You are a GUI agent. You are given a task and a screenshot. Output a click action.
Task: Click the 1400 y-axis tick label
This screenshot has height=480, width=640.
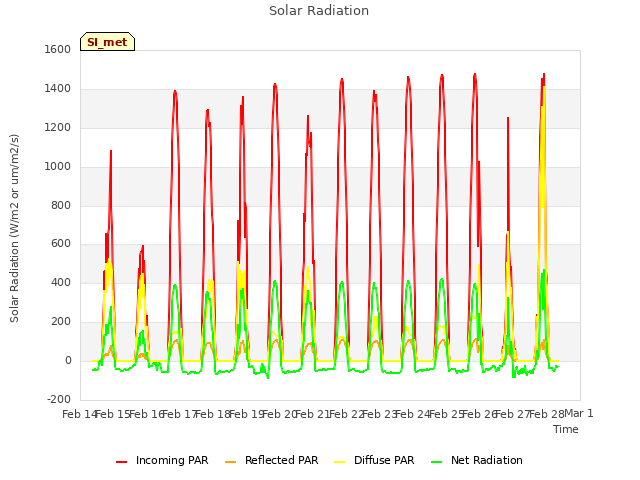click(58, 89)
